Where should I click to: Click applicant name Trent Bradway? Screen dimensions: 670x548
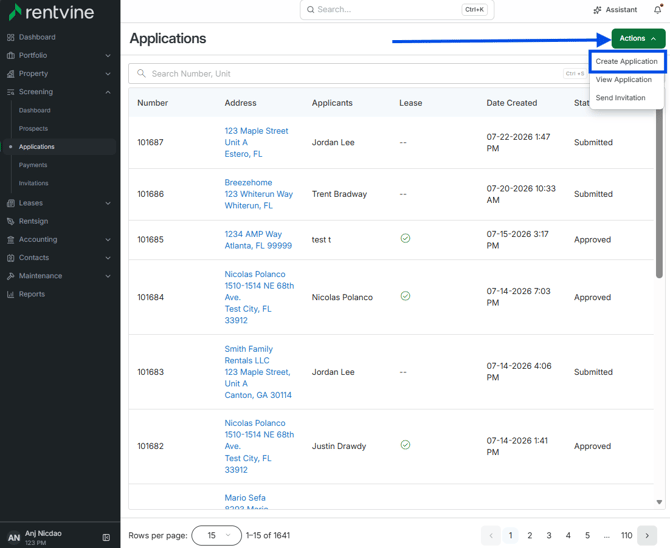[339, 194]
